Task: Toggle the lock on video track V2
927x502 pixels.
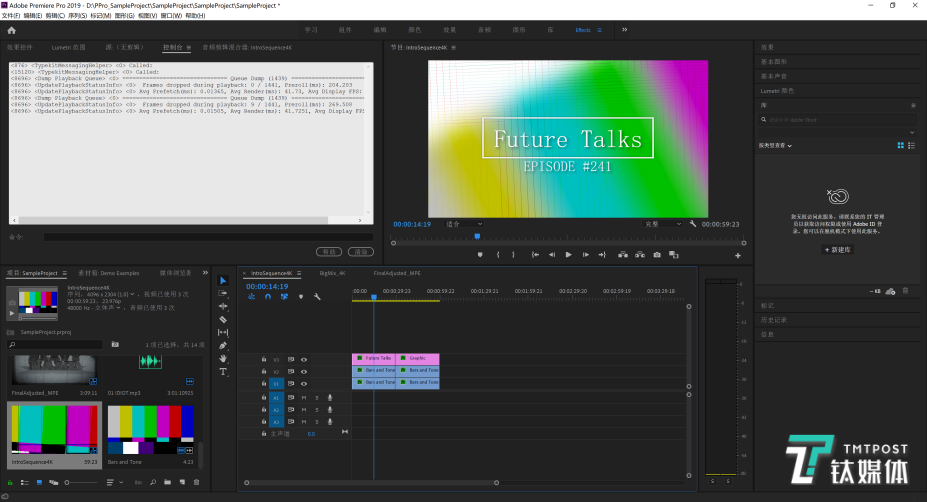Action: click(x=264, y=371)
